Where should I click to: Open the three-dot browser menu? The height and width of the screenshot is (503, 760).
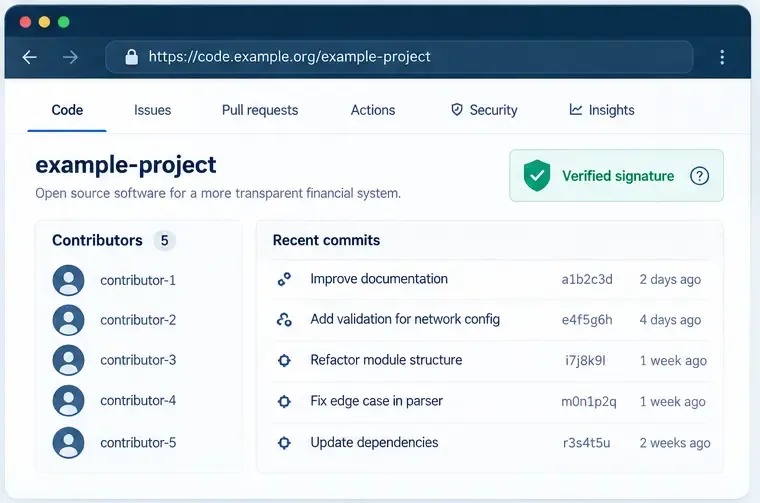click(722, 57)
